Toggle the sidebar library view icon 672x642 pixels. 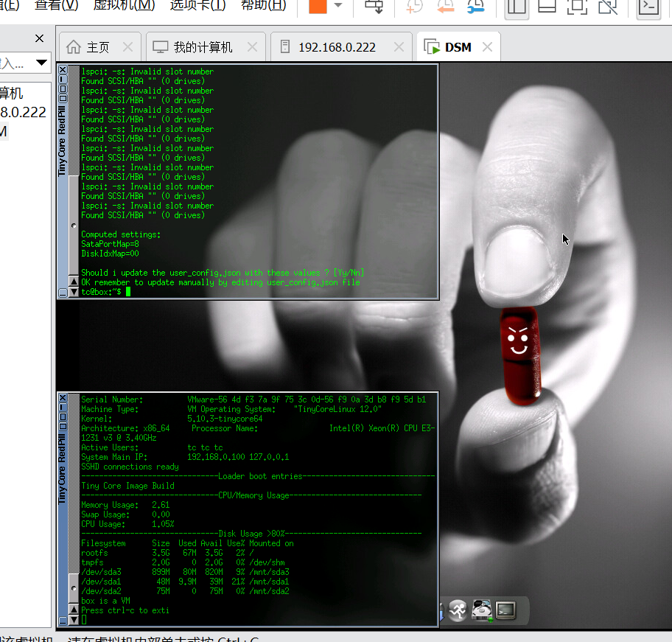coord(517,7)
